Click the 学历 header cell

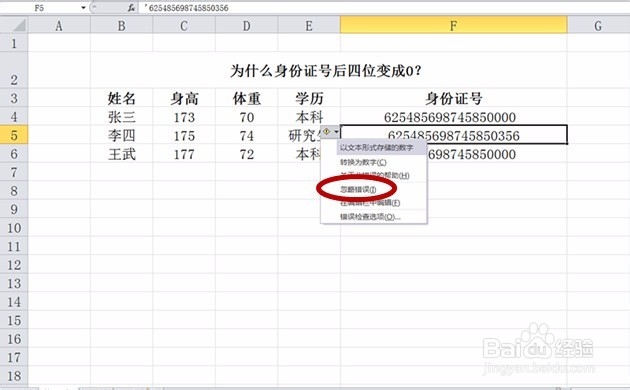(309, 98)
